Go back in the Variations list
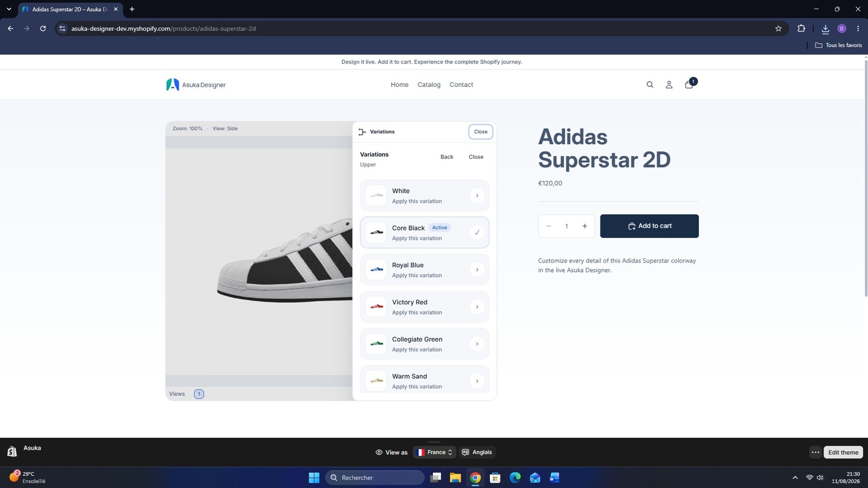 (447, 157)
